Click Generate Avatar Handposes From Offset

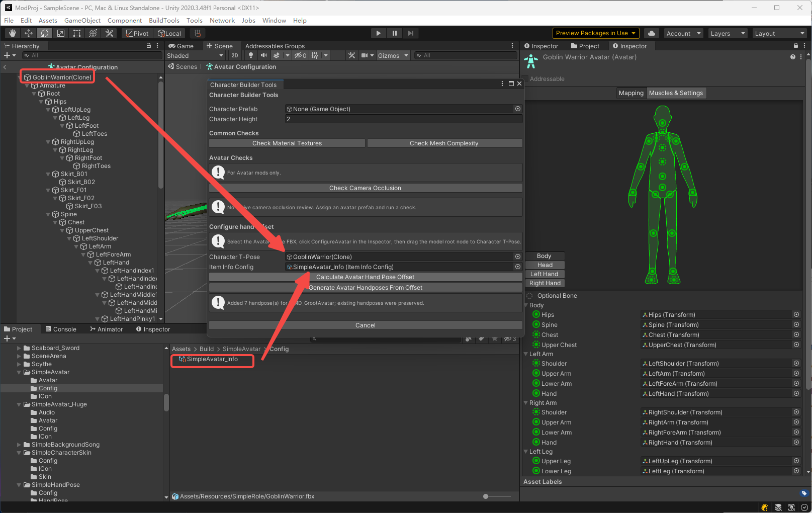[366, 288]
